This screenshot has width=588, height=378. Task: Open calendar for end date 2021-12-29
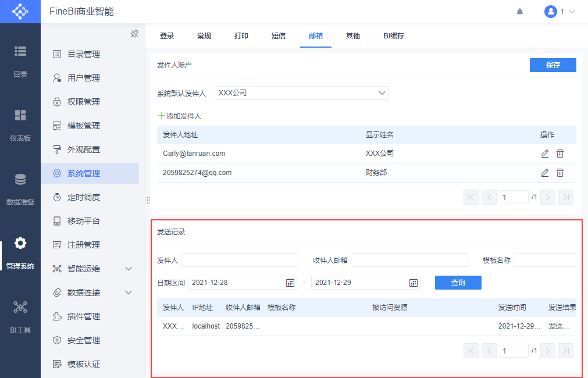point(414,283)
